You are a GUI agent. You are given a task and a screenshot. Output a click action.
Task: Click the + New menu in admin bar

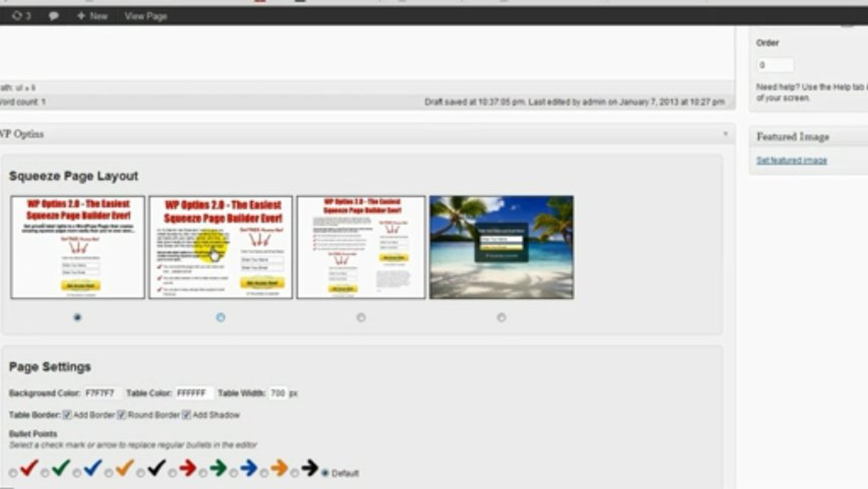pos(92,16)
